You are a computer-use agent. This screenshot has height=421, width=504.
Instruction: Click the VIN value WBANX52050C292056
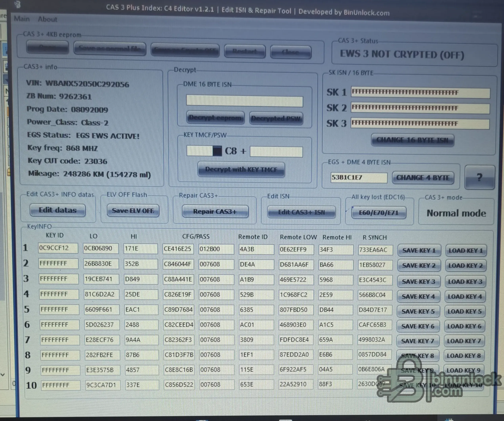pyautogui.click(x=87, y=84)
